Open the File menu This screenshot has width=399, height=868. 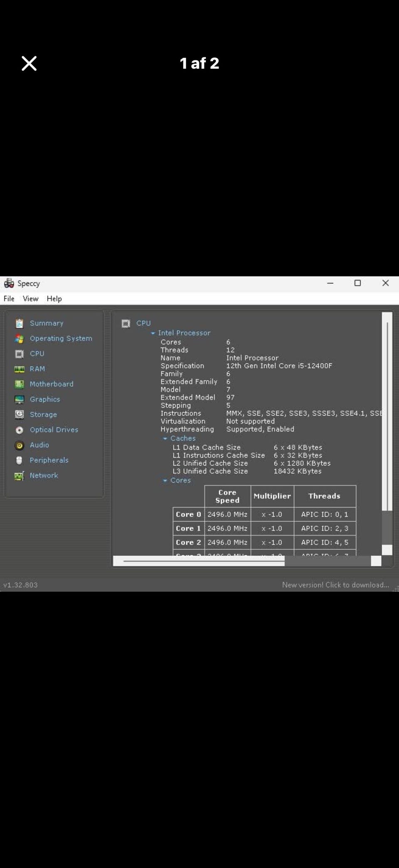point(9,299)
